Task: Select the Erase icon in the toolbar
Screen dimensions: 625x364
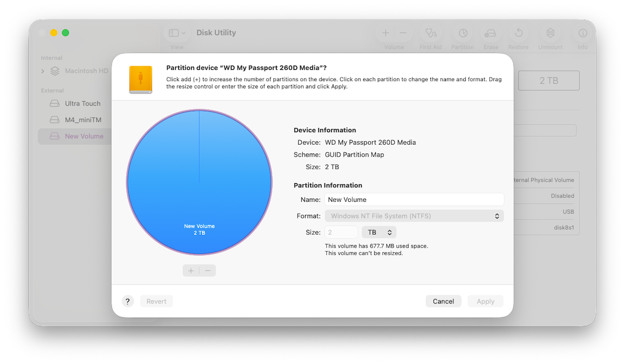Action: 491,34
